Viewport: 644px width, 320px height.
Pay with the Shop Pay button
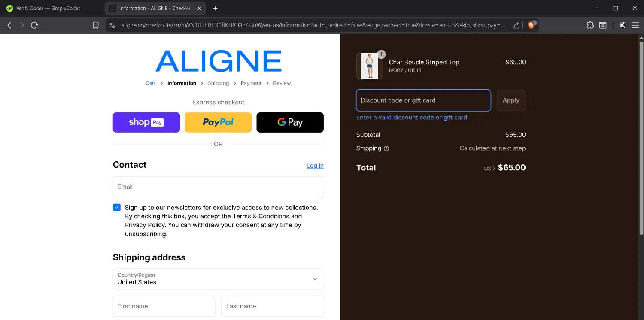[x=146, y=122]
